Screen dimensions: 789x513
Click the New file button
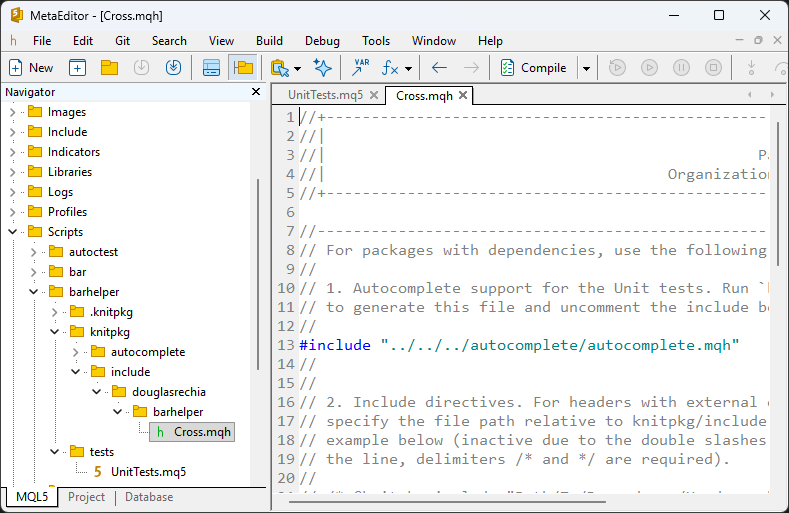pyautogui.click(x=31, y=68)
